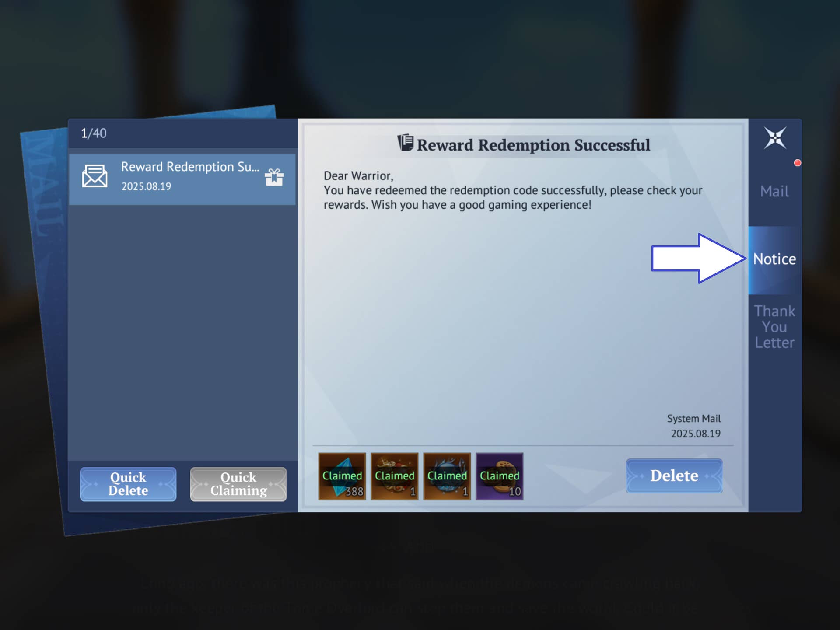840x630 pixels.
Task: Click the claimed red item reward icon
Action: [x=395, y=476]
